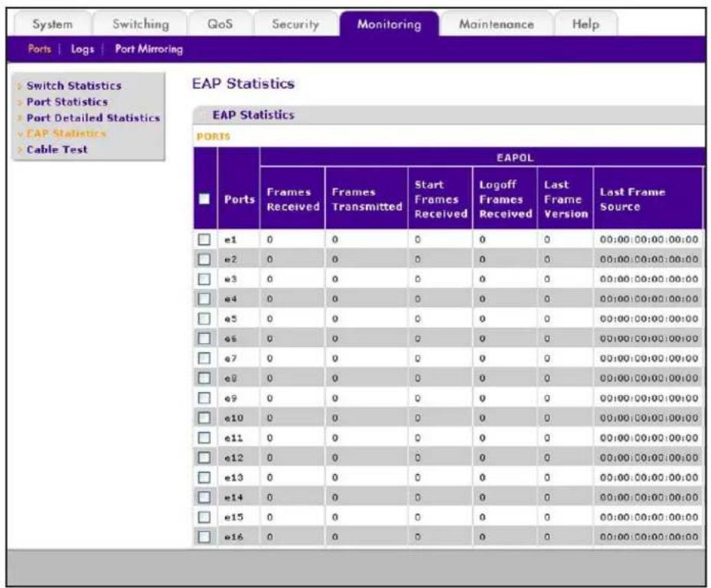Check the box for port e5
Image resolution: width=711 pixels, height=588 pixels.
pos(204,319)
